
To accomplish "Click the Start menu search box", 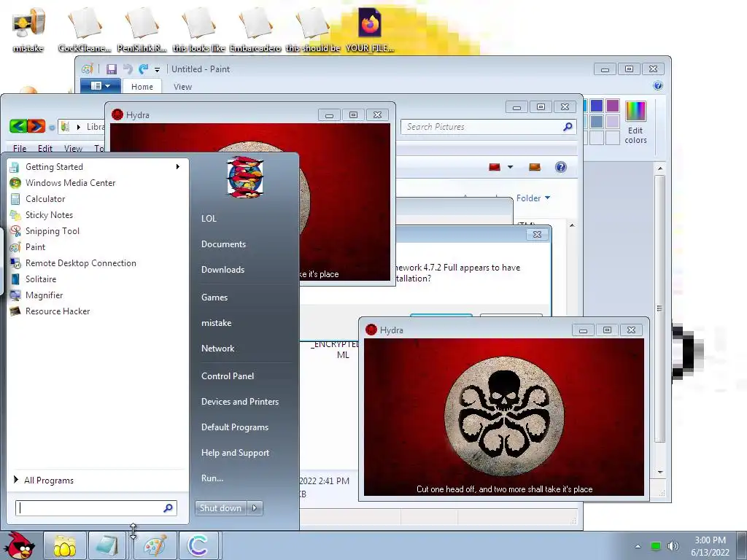I will point(96,508).
